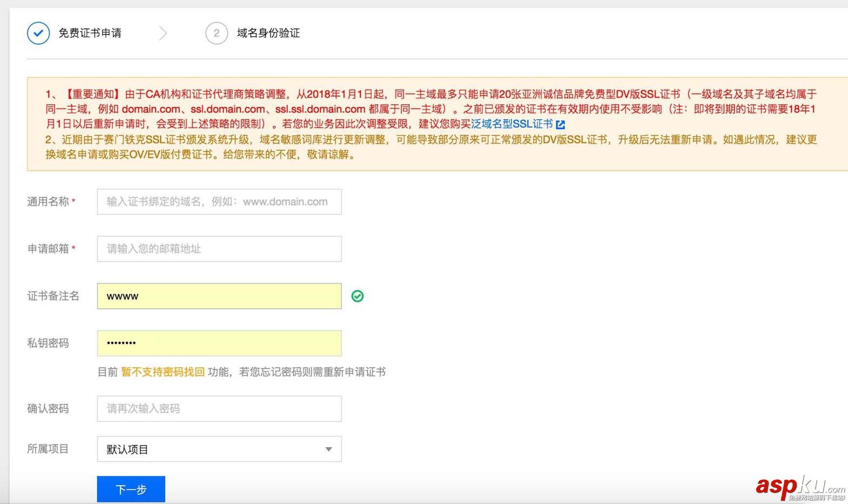Viewport: 848px width, 504px height.
Task: Expand the 默认项目 combo box
Action: [x=219, y=449]
